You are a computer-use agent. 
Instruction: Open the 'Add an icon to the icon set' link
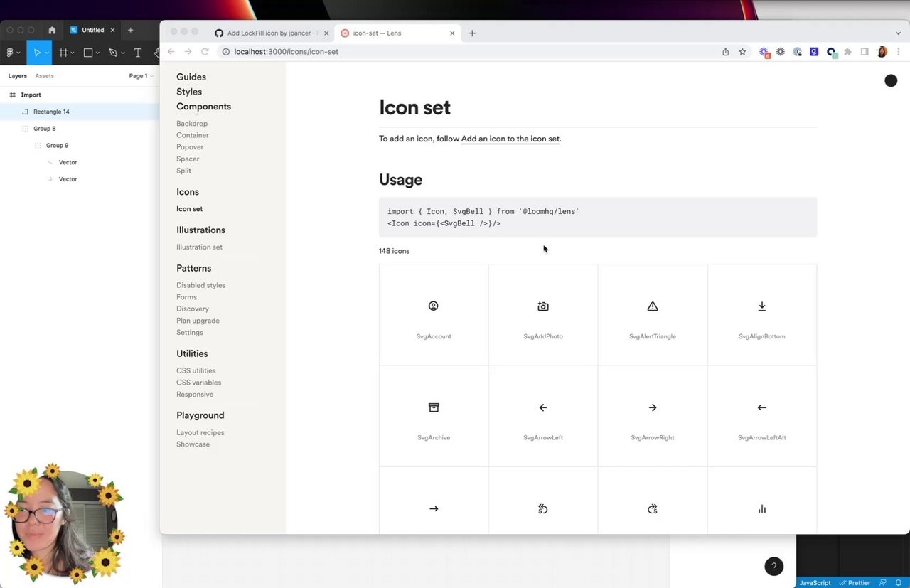(x=510, y=139)
